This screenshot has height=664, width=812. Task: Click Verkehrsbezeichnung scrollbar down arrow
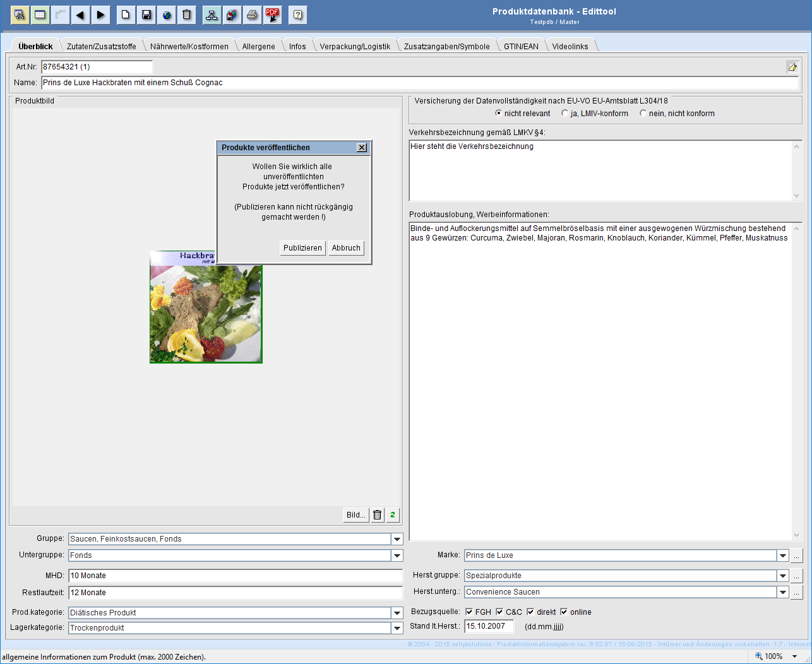[x=796, y=195]
